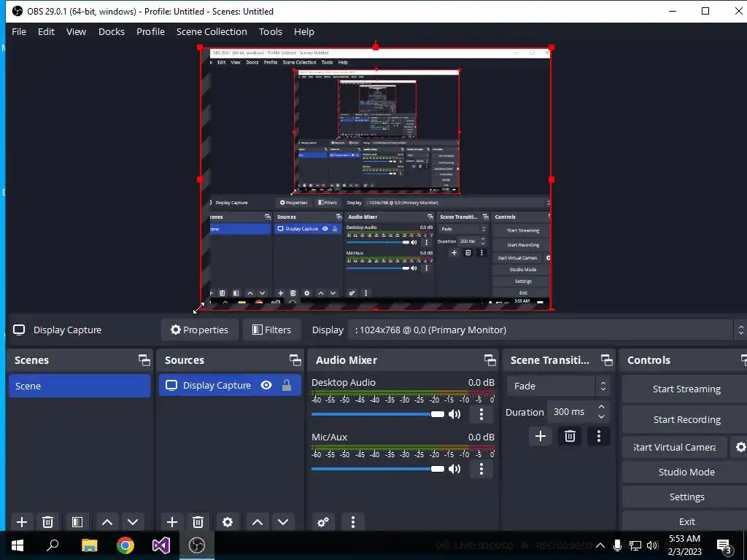The height and width of the screenshot is (560, 747).
Task: Open Windows search from taskbar
Action: (x=53, y=545)
